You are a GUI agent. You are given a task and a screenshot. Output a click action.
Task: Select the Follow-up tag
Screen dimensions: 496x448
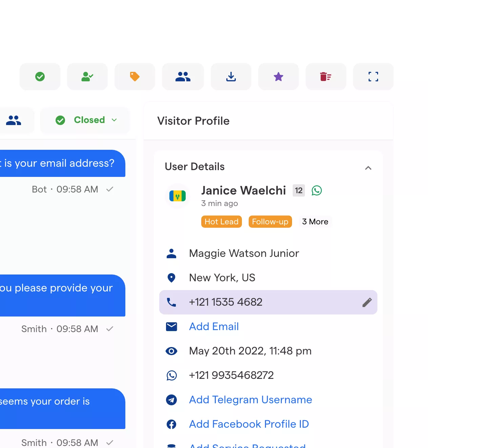[x=270, y=222]
